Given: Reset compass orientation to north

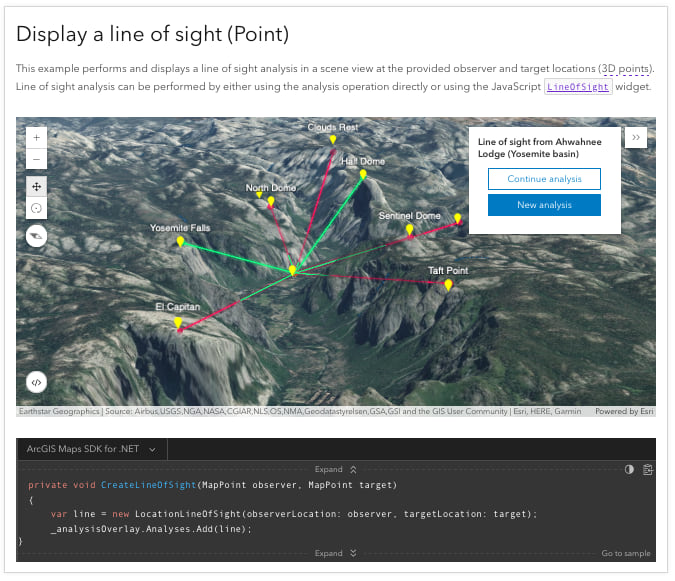Looking at the screenshot, I should click(x=37, y=236).
